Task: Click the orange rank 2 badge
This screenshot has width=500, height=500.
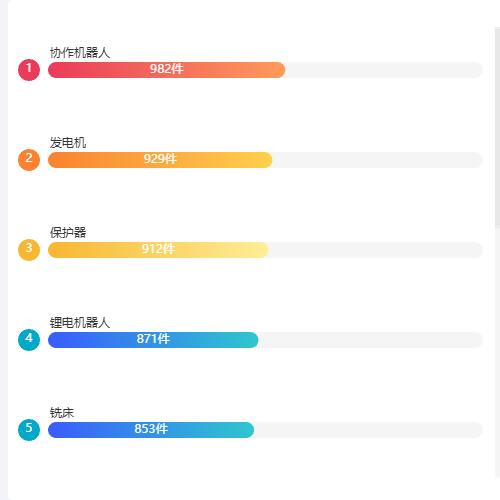Action: point(29,160)
